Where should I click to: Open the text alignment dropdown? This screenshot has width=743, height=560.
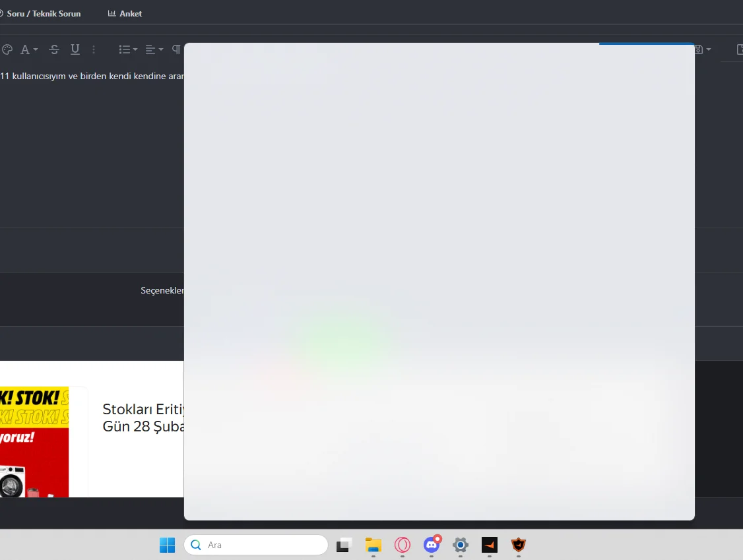coord(154,49)
